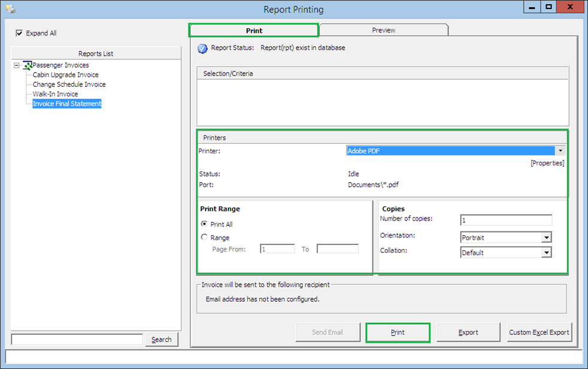588x369 pixels.
Task: Click the Send Email button
Action: [328, 332]
